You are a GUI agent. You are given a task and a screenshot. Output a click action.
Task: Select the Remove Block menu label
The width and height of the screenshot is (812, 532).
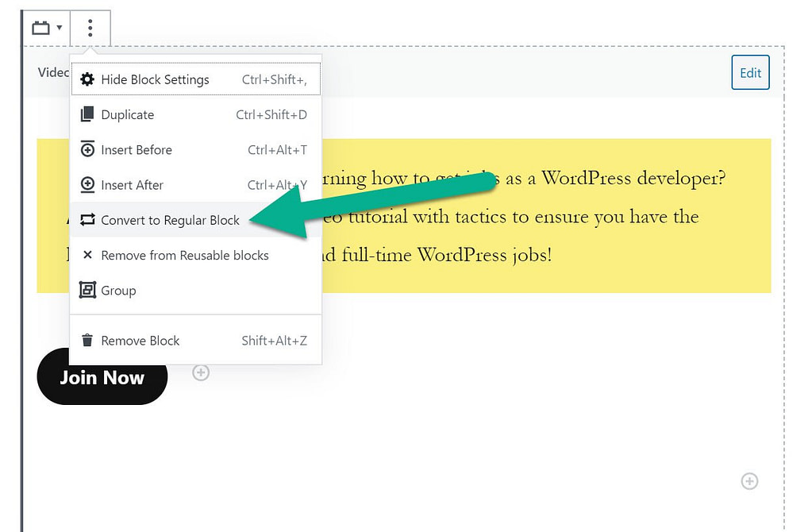[140, 341]
